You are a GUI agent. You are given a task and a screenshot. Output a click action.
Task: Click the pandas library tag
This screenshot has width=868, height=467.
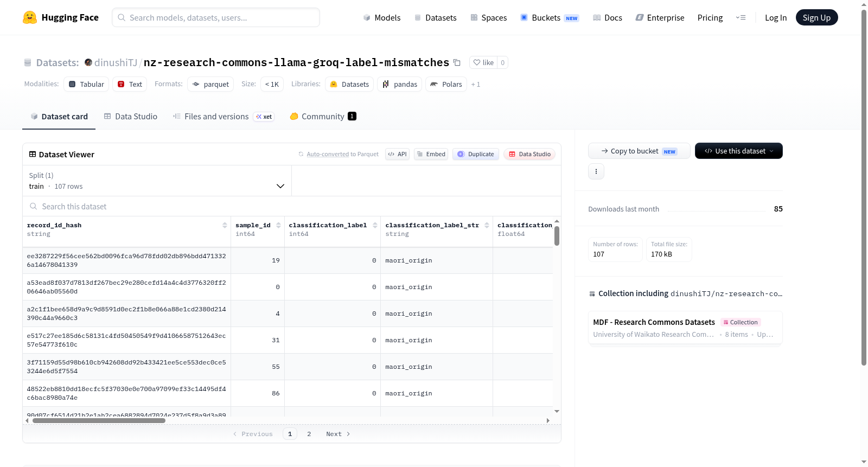tap(400, 84)
